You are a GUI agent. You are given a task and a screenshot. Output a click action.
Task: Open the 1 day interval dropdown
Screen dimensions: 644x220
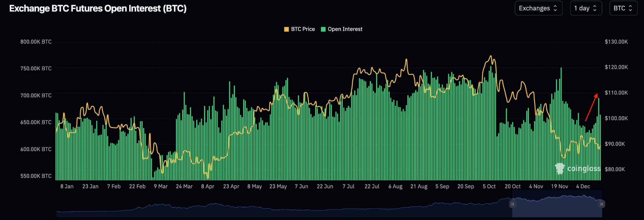(x=586, y=8)
